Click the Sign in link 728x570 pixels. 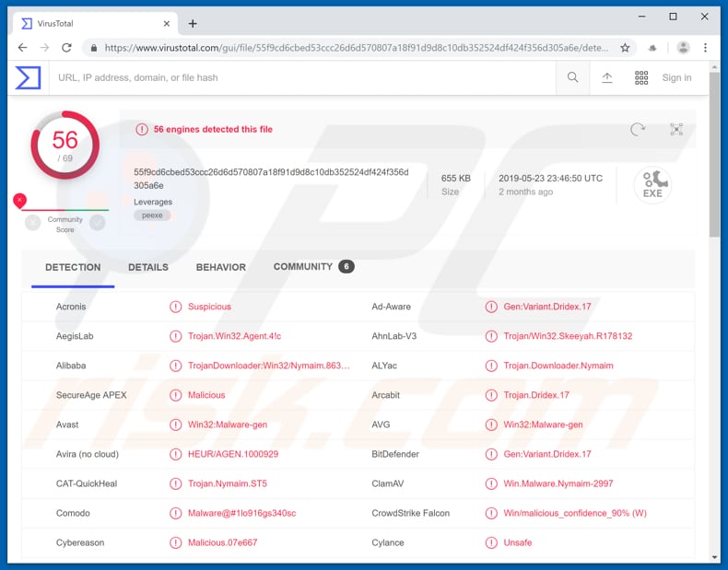point(676,78)
